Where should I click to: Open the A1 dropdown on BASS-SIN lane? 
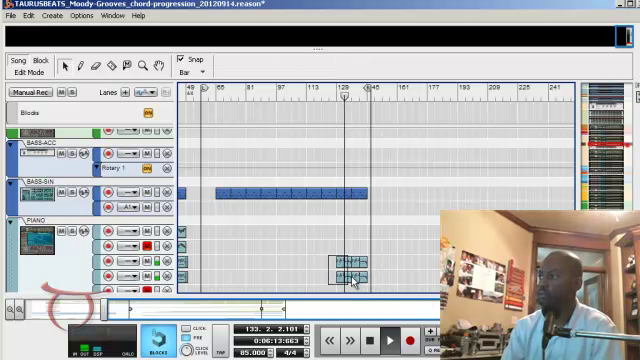(128, 207)
